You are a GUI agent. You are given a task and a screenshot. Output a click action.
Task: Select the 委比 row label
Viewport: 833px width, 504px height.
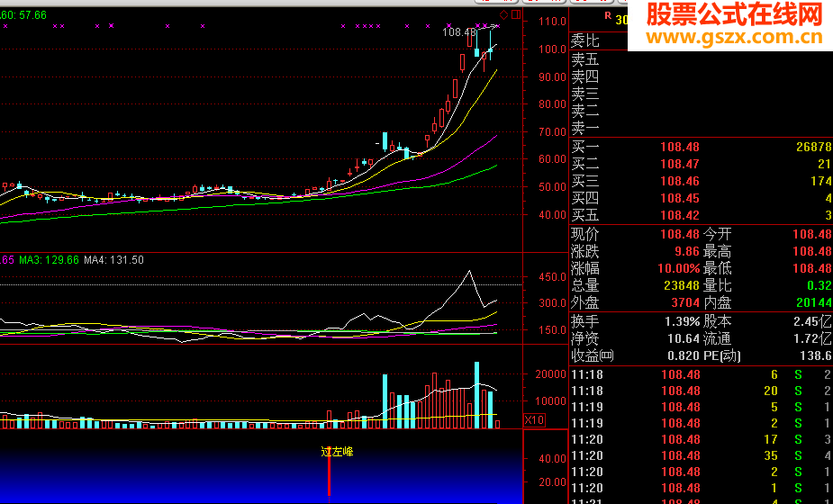tap(585, 40)
